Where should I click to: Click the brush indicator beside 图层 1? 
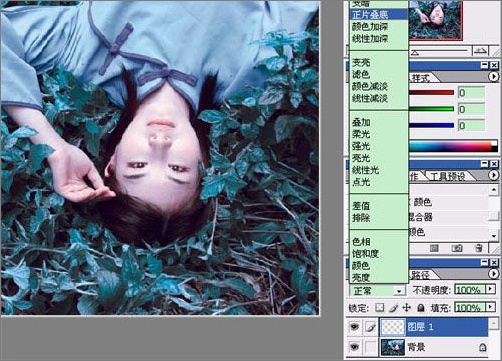tap(370, 327)
